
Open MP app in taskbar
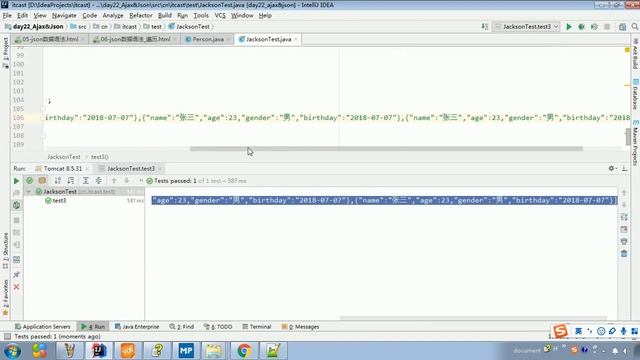pos(186,351)
